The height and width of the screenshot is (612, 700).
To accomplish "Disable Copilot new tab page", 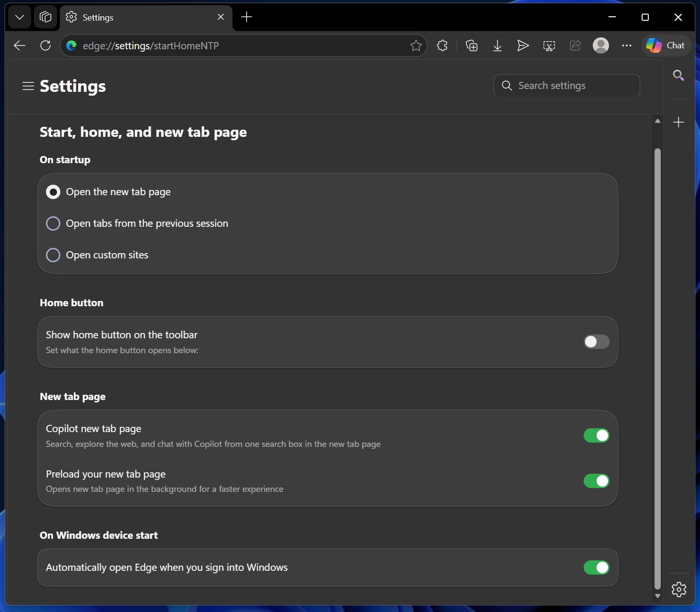I will pos(596,435).
